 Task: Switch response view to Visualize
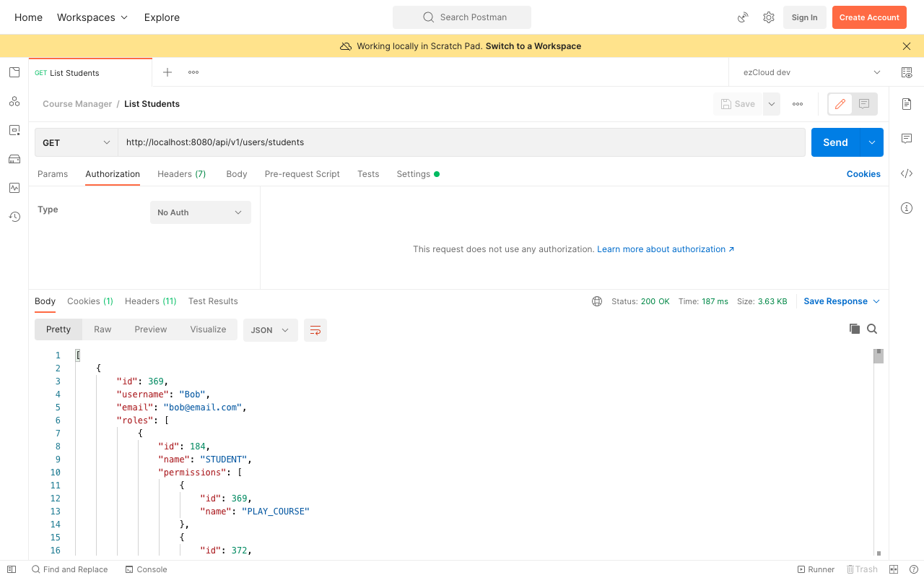209,329
